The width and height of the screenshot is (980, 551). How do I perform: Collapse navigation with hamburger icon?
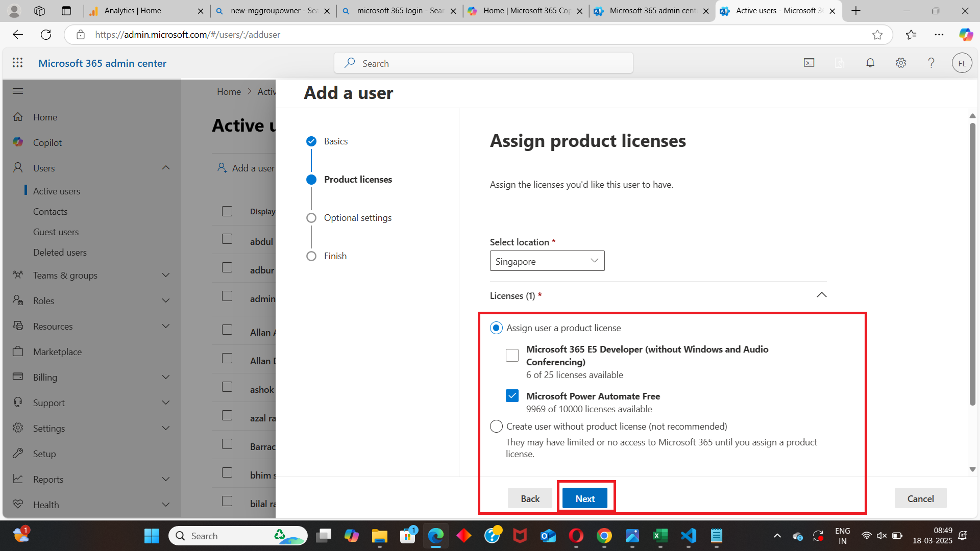click(18, 91)
